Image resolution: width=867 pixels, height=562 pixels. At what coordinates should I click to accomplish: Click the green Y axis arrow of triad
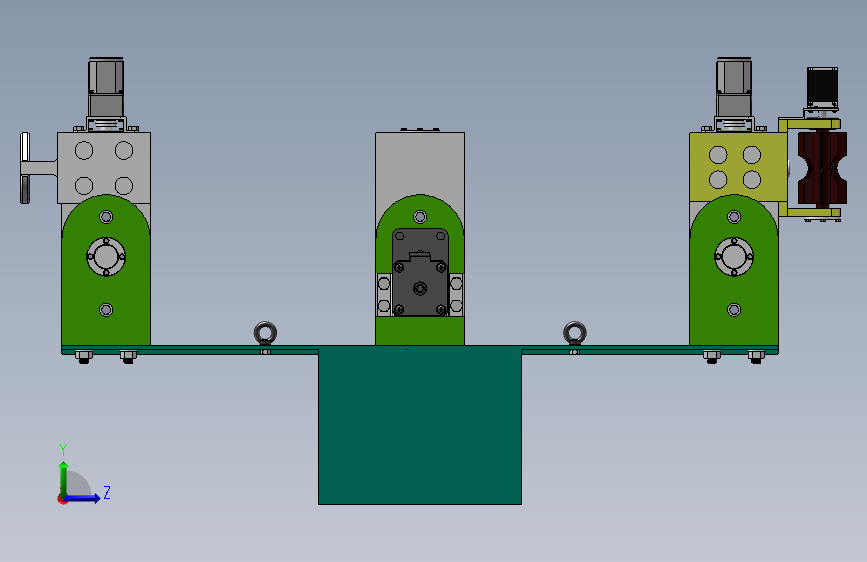point(64,478)
